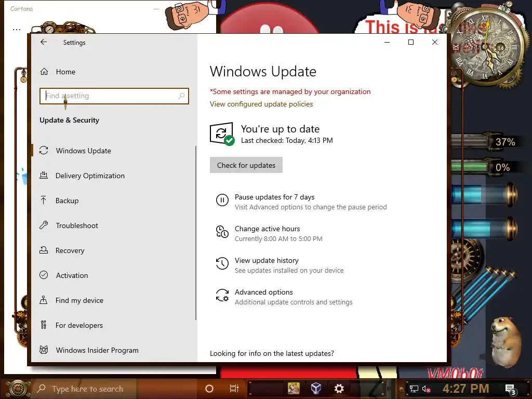Click the Settings gear taskbar icon
This screenshot has width=532, height=399.
339,389
